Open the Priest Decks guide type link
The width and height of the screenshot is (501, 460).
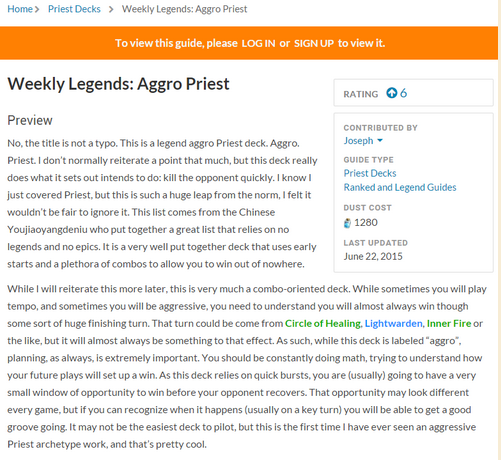pyautogui.click(x=370, y=173)
